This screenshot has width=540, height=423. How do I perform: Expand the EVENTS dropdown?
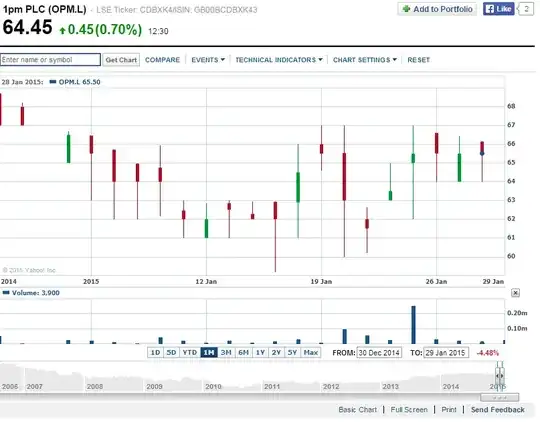coord(208,60)
